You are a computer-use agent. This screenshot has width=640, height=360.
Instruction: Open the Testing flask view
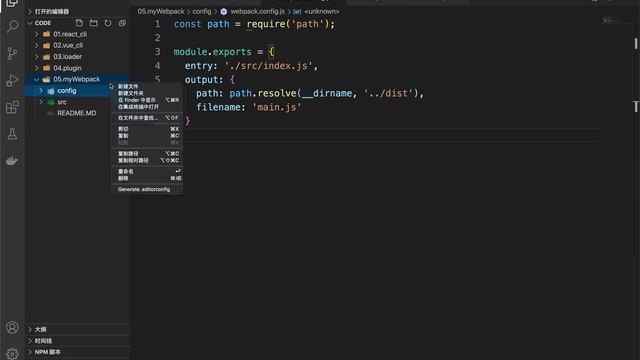[x=12, y=134]
